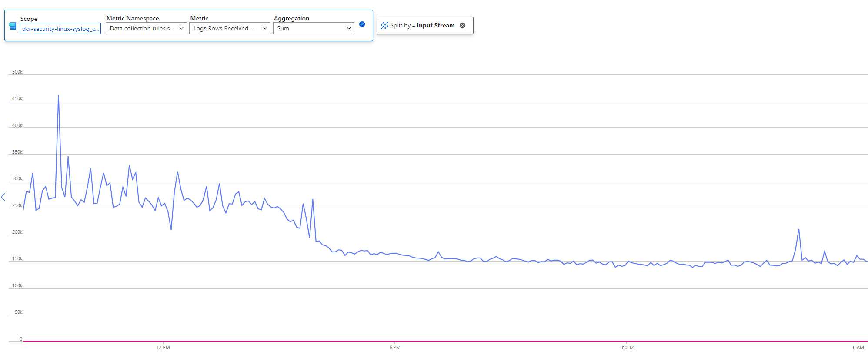Click the Split by = Input Stream pill
Screen dimensions: 868x359
pyautogui.click(x=422, y=26)
